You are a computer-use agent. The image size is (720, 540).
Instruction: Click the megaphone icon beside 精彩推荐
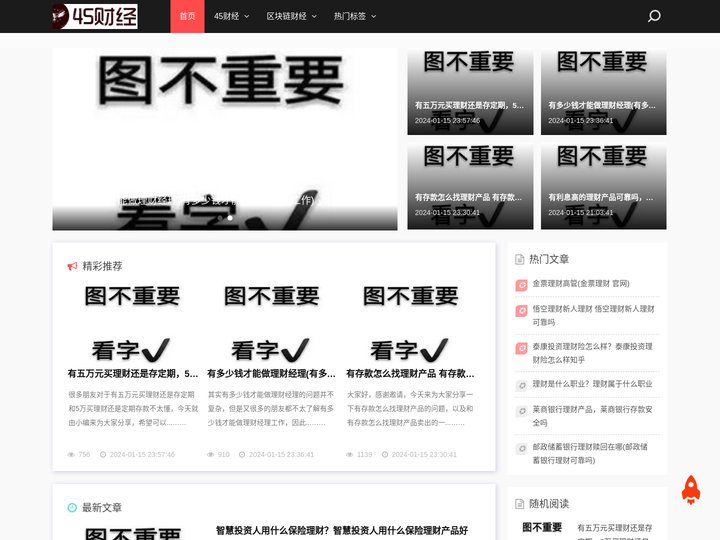tap(72, 266)
